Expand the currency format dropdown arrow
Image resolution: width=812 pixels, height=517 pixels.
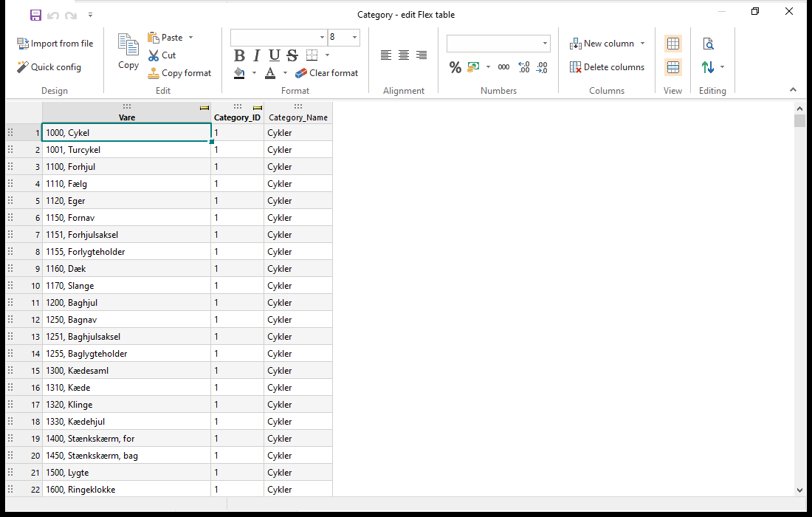(x=489, y=66)
